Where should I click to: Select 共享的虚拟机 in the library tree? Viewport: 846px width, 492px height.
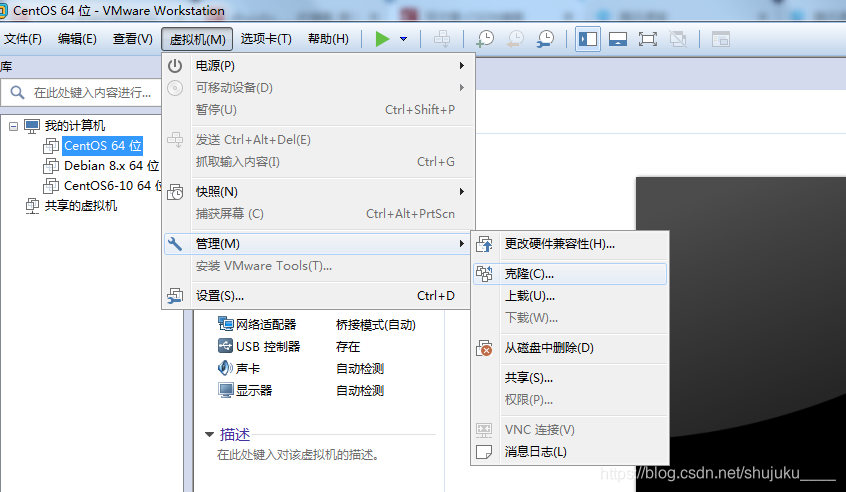pos(80,206)
